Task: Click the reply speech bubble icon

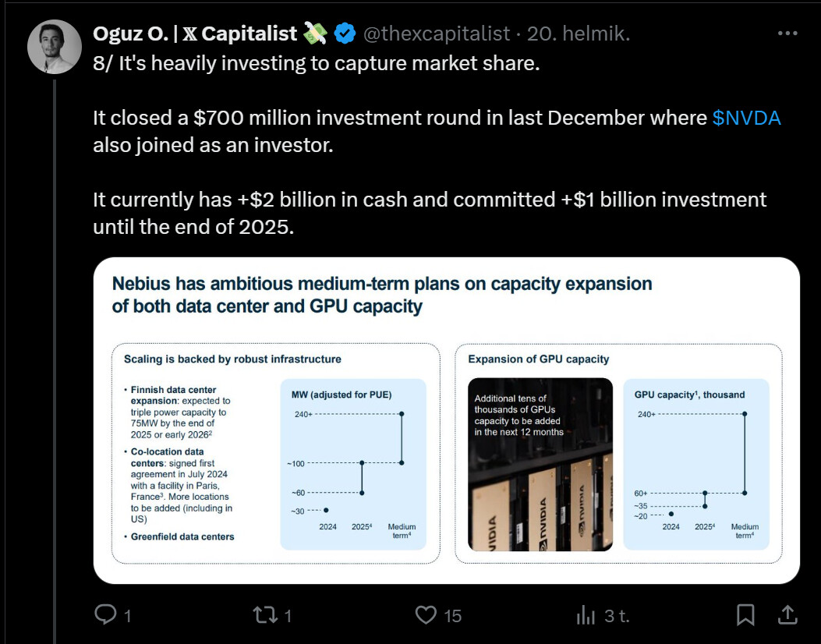Action: tap(105, 615)
